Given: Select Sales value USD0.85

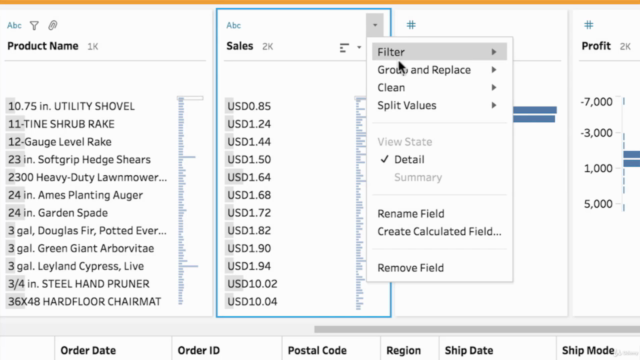Looking at the screenshot, I should 249,106.
